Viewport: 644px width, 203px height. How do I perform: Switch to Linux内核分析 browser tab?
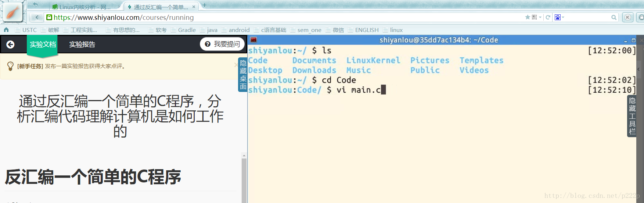[x=85, y=7]
